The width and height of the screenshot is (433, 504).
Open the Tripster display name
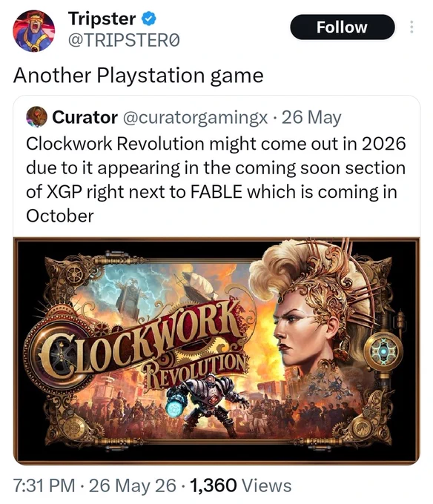(102, 19)
